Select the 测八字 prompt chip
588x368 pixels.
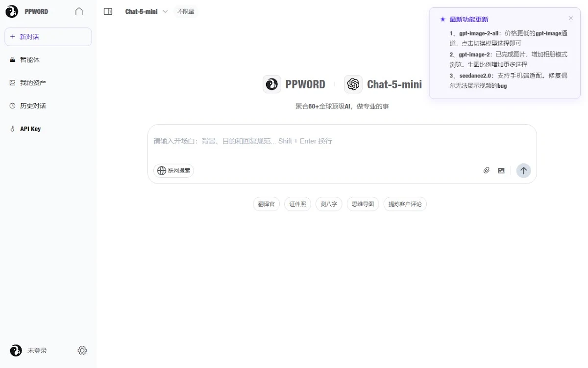pos(329,204)
